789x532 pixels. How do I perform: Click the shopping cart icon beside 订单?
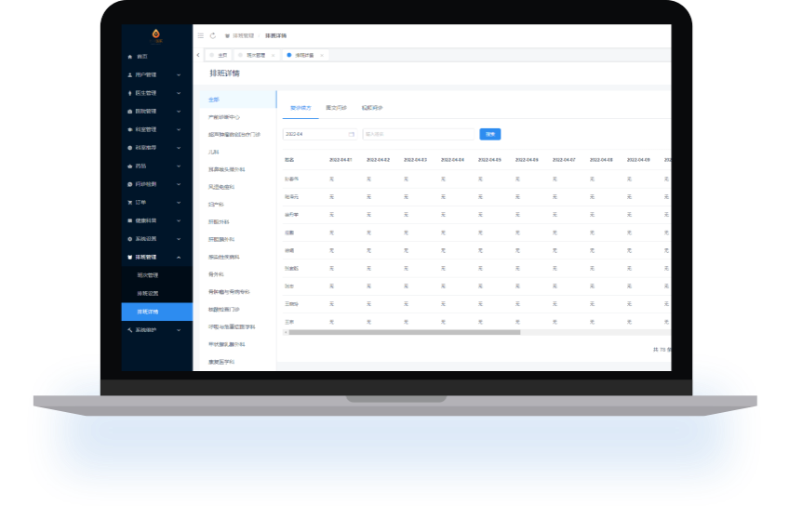point(129,202)
